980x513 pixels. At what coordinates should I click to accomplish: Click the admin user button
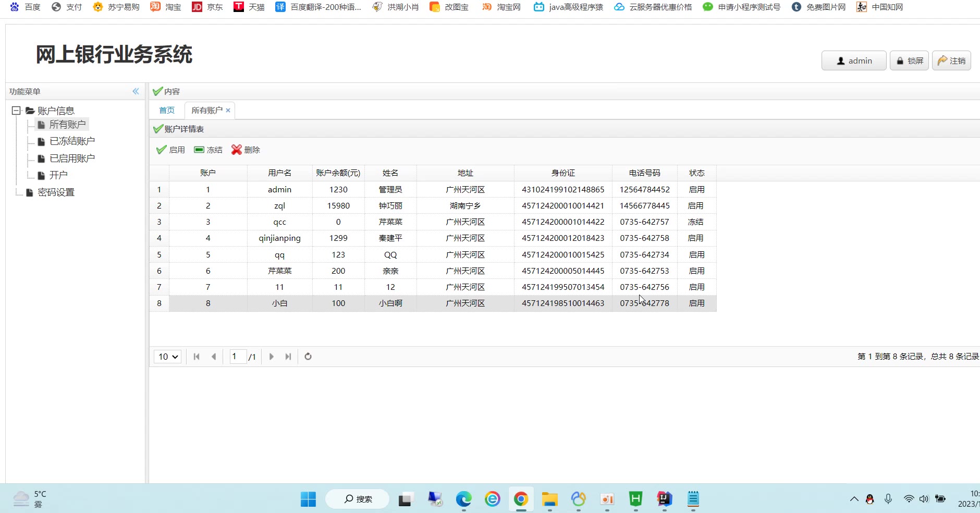[x=853, y=61]
